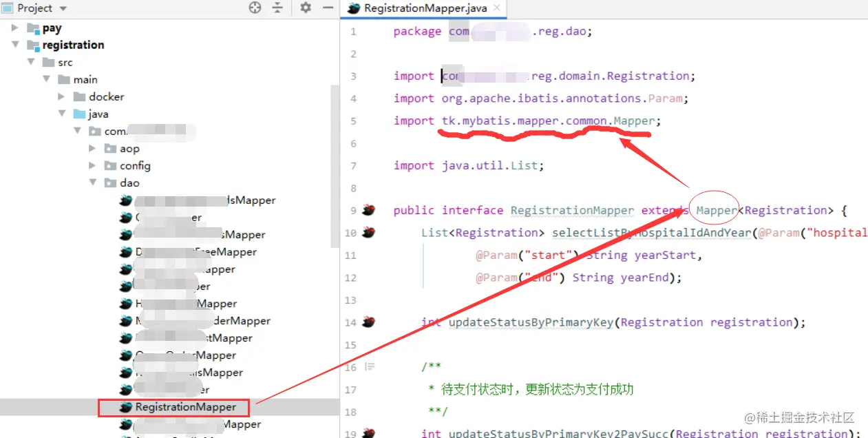Click 'org.apache.ibatis.annotations' in the line 4 import
The width and height of the screenshot is (868, 438).
tap(541, 98)
